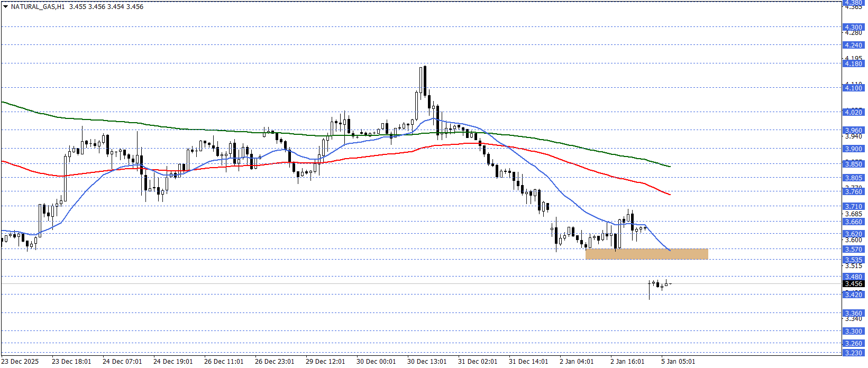The image size is (868, 368).
Task: Click the 3.570 price level label
Action: (853, 250)
